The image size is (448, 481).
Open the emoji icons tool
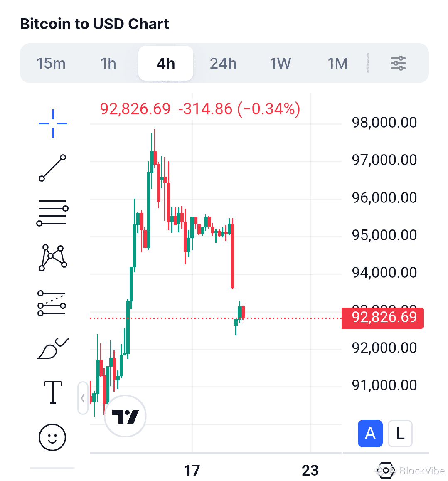coord(52,437)
